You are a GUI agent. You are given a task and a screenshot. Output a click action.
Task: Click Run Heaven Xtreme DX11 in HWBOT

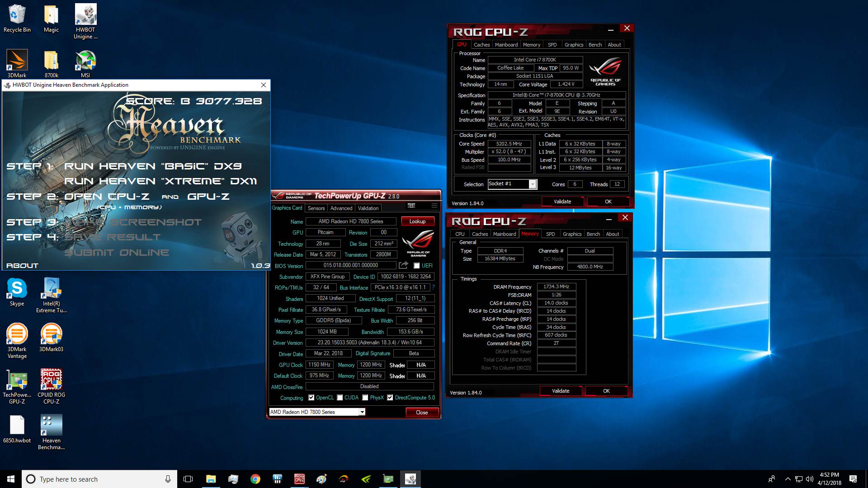160,181
